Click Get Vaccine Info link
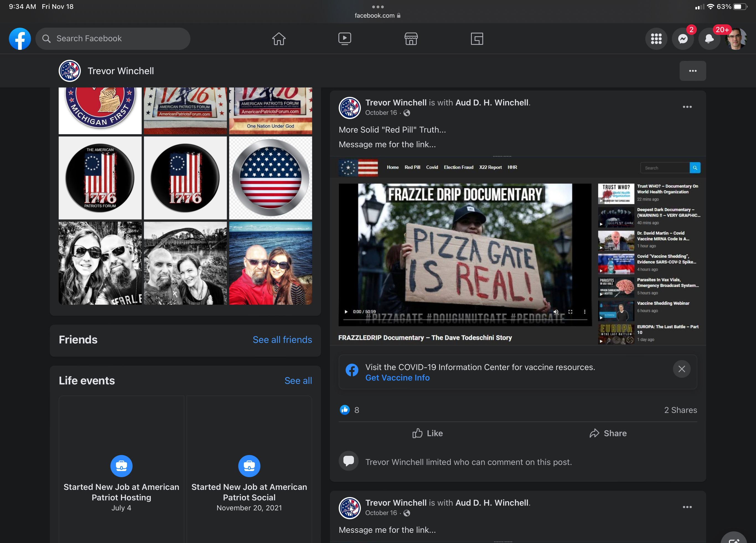756x543 pixels. 397,378
